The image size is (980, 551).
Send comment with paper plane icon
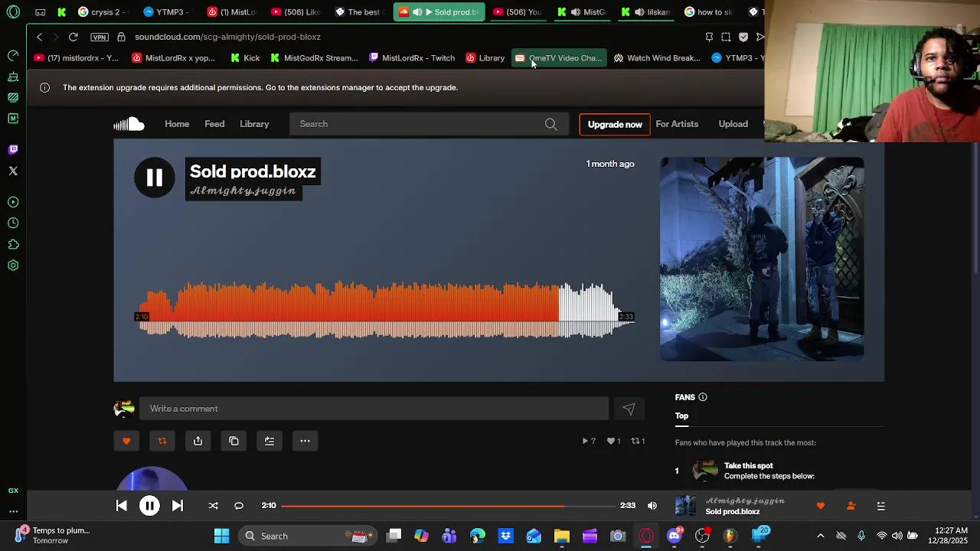pos(629,409)
